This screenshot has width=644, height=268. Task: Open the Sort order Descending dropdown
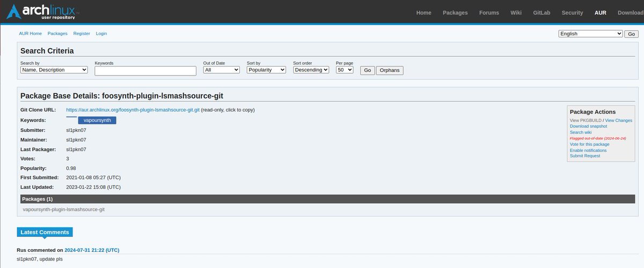coord(311,70)
